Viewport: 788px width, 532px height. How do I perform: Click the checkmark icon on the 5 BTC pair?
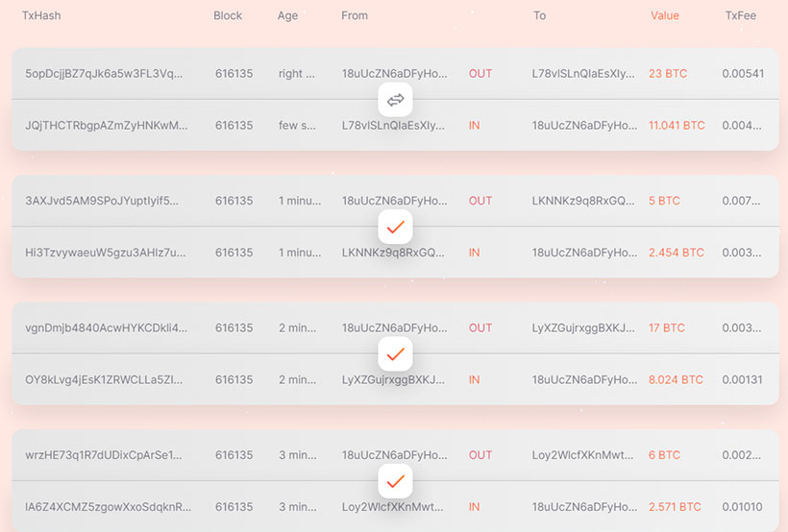pos(394,228)
